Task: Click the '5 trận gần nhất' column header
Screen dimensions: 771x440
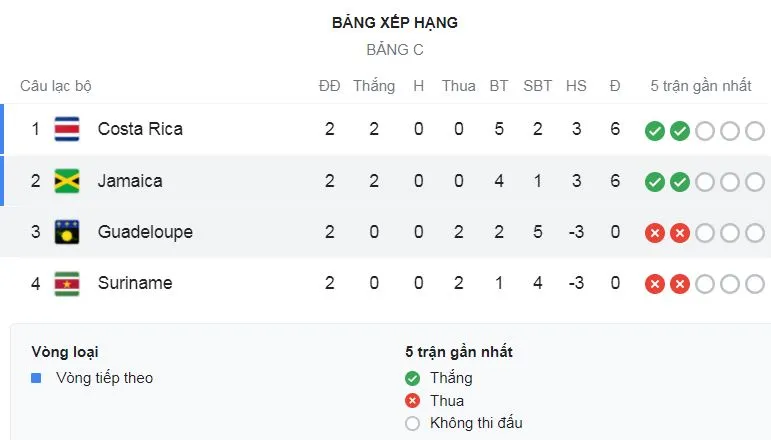Action: coord(700,86)
